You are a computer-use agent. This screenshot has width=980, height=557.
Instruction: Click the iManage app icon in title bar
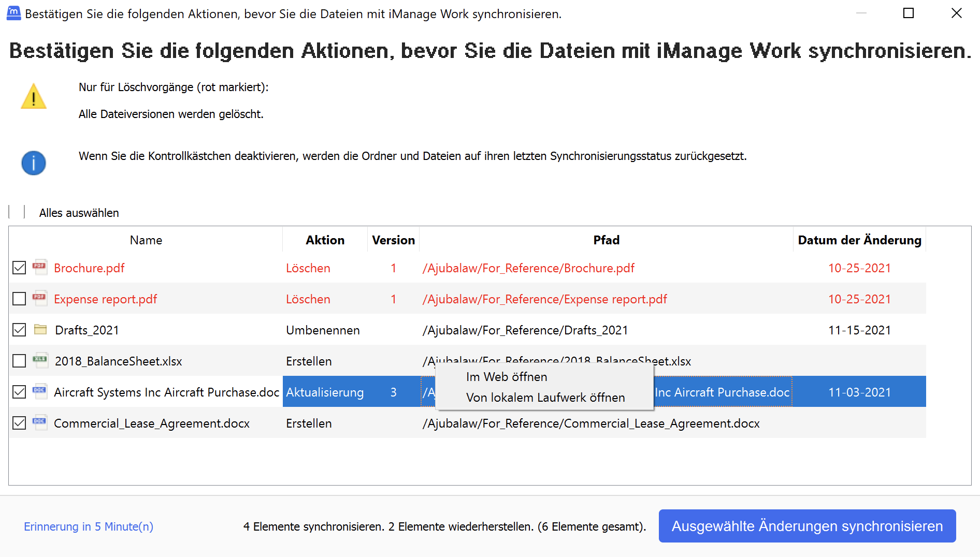(x=13, y=13)
